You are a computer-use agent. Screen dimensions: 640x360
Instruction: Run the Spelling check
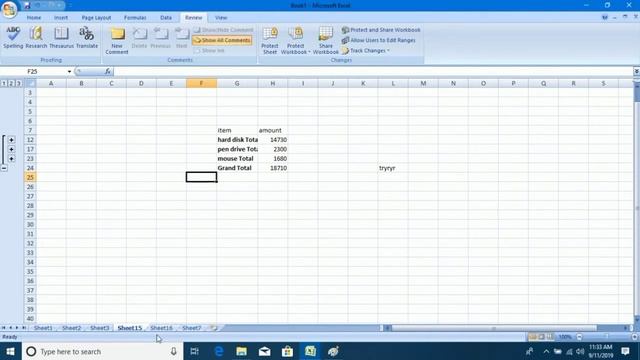[13, 38]
